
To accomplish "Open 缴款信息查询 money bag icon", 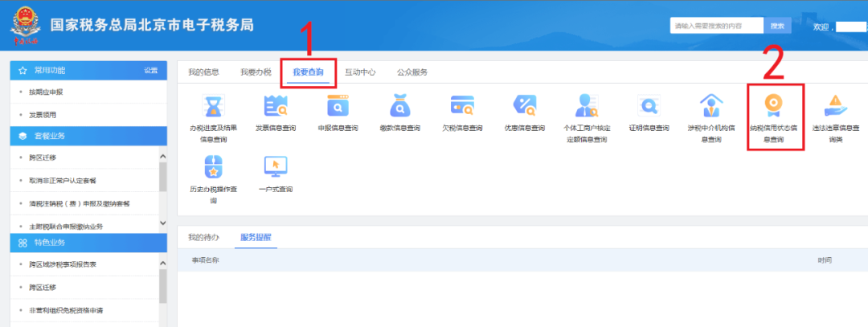I will click(399, 106).
